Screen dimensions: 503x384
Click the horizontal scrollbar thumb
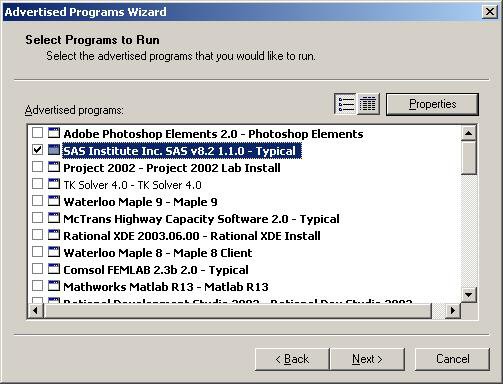click(237, 311)
